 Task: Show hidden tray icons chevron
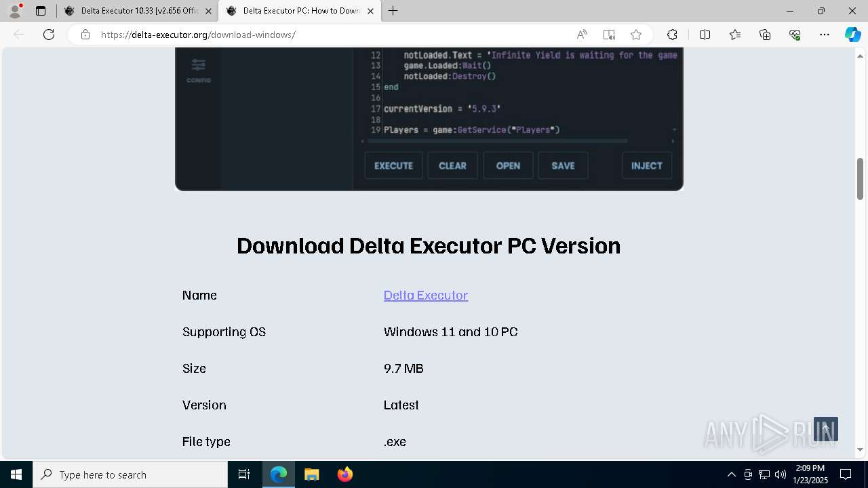point(731,474)
